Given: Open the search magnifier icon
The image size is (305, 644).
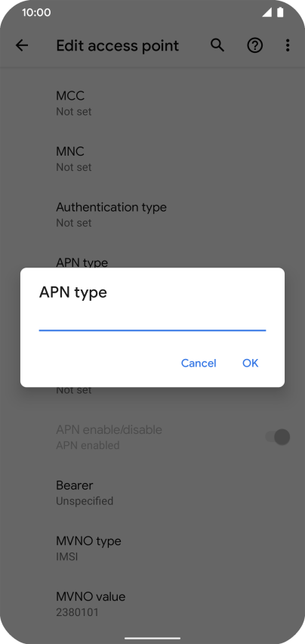Looking at the screenshot, I should (217, 45).
